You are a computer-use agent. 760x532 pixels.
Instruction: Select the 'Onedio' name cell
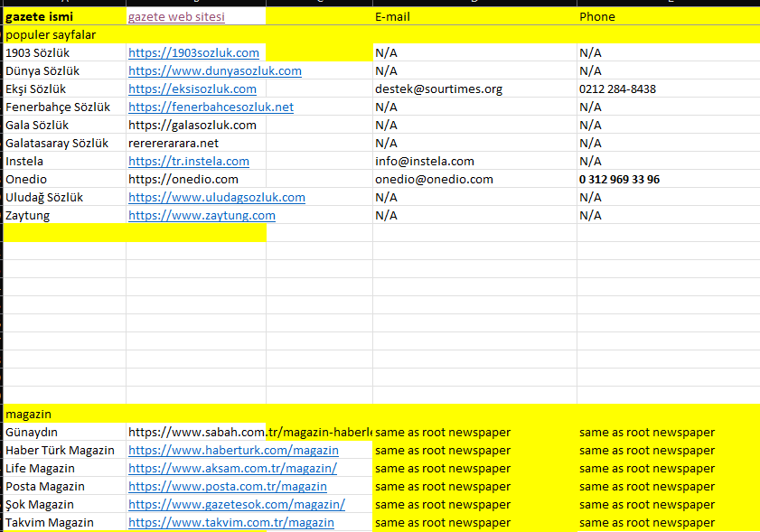click(64, 179)
